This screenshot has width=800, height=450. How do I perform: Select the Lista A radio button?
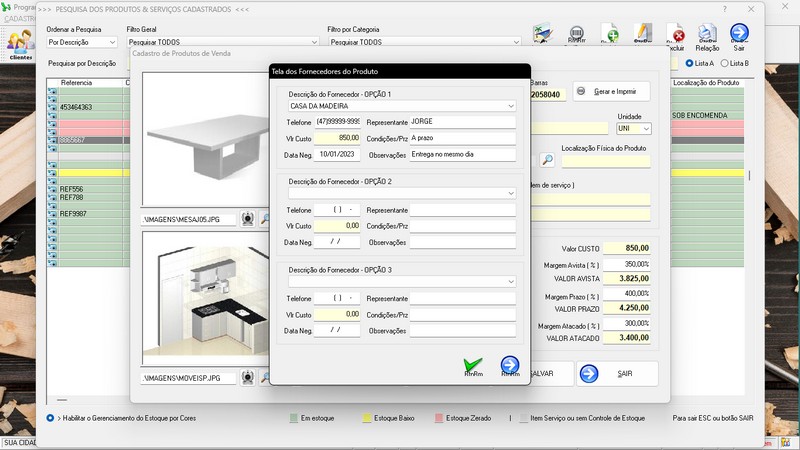pyautogui.click(x=689, y=63)
